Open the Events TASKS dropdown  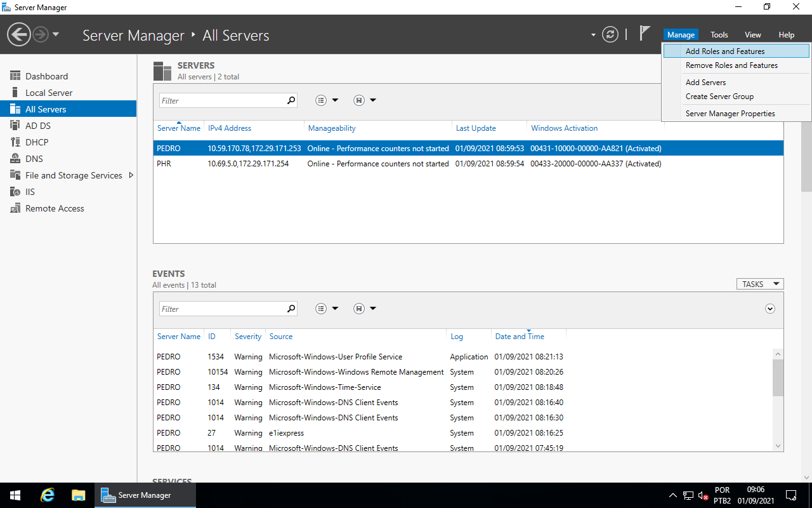759,284
